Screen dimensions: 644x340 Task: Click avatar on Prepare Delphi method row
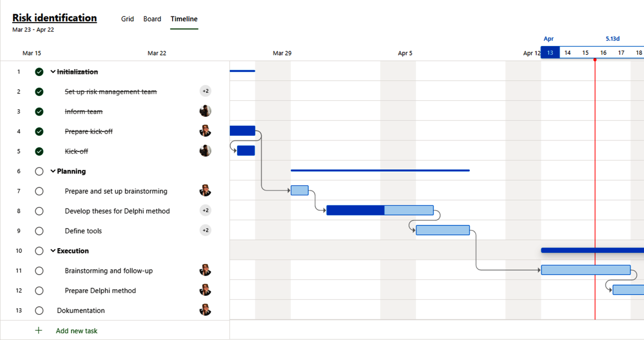[205, 290]
